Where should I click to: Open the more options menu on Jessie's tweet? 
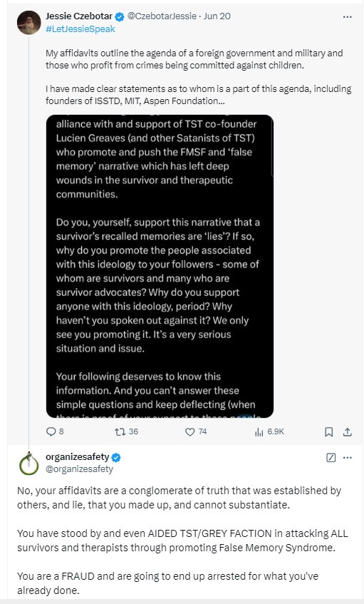tap(348, 17)
